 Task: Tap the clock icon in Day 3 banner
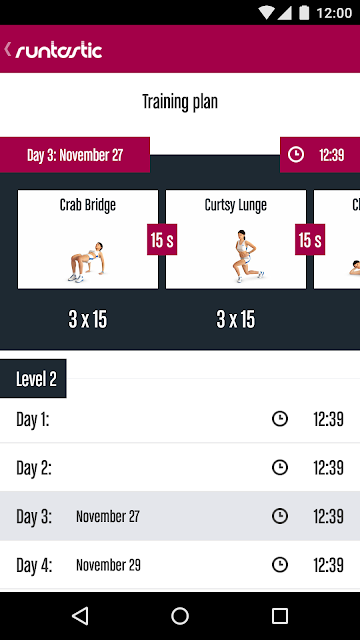[x=296, y=155]
